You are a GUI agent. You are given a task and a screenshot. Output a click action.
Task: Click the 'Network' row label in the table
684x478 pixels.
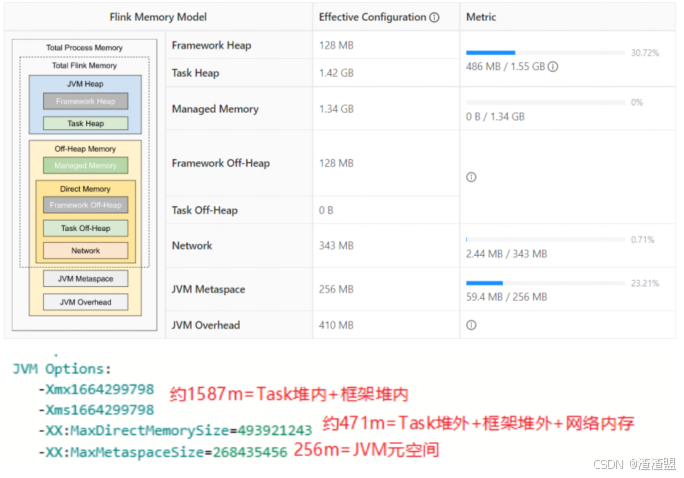point(192,246)
